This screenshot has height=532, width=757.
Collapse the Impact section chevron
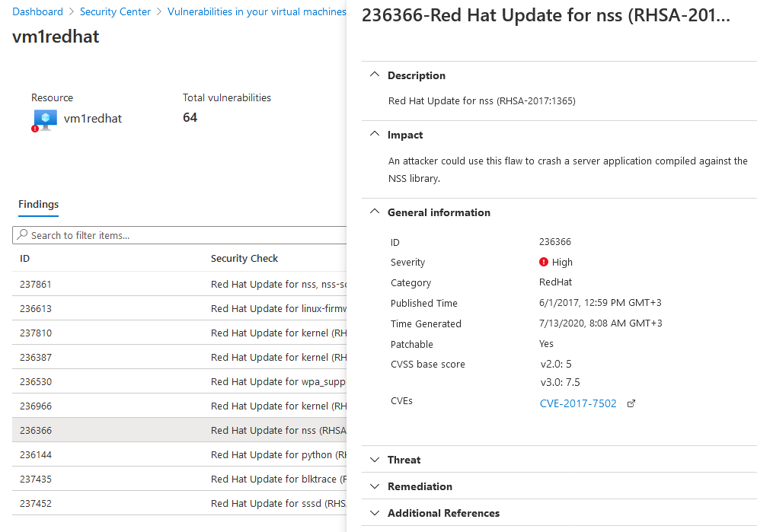coord(375,135)
